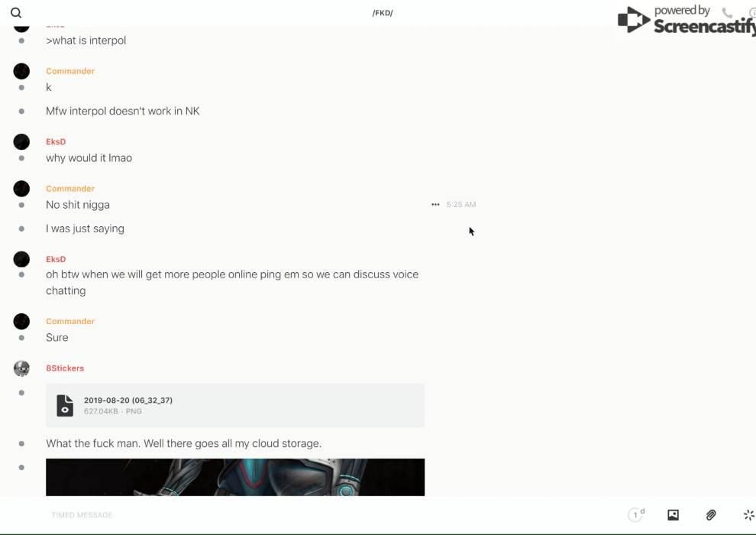
Task: Open the robot image thumbnail
Action: 235,477
